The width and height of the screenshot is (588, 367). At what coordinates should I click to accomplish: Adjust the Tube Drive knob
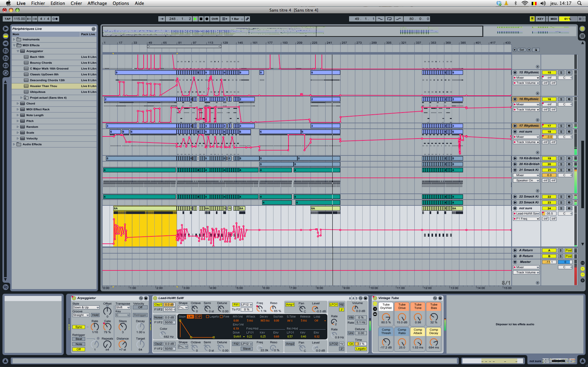tap(402, 317)
